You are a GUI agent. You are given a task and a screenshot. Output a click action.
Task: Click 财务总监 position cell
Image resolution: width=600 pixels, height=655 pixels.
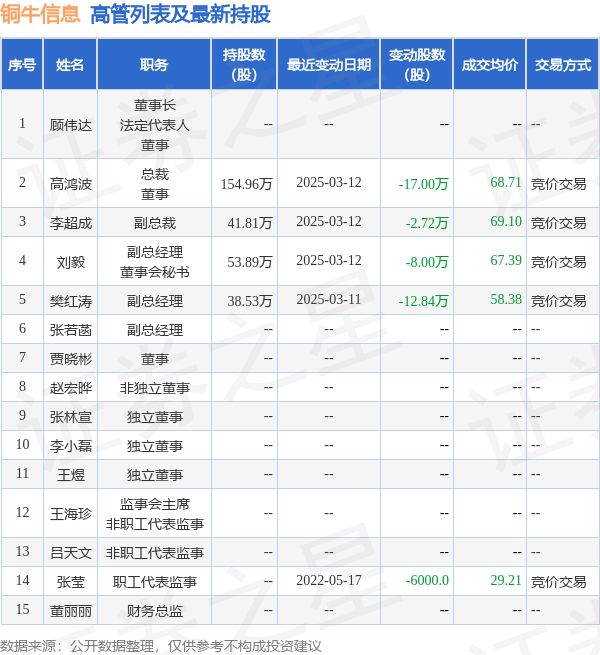[x=155, y=611]
